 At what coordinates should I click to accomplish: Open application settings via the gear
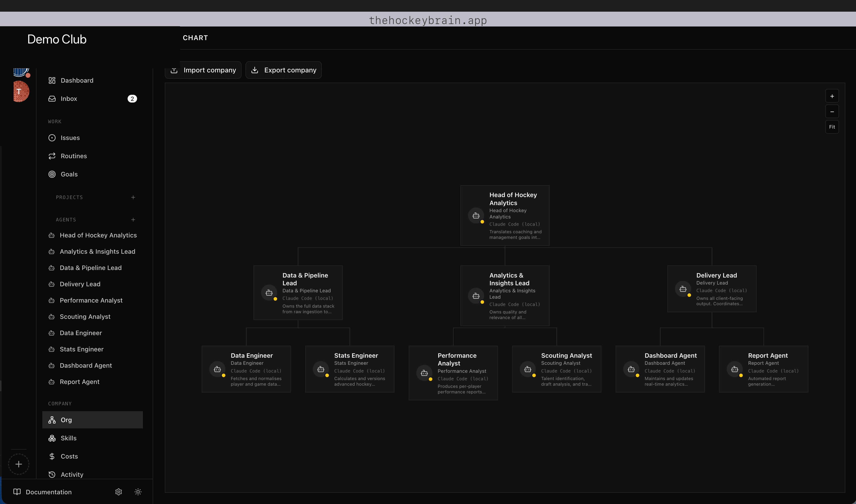[118, 492]
